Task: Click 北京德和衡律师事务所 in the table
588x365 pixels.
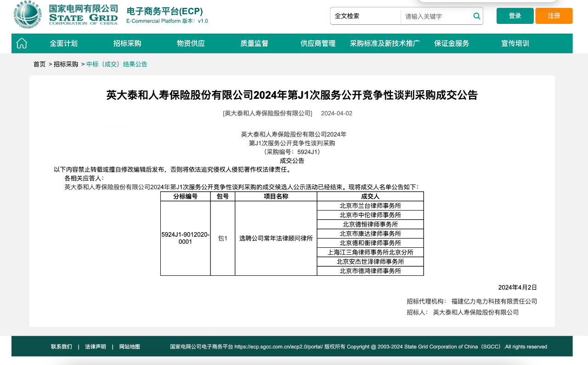Action: click(x=370, y=243)
